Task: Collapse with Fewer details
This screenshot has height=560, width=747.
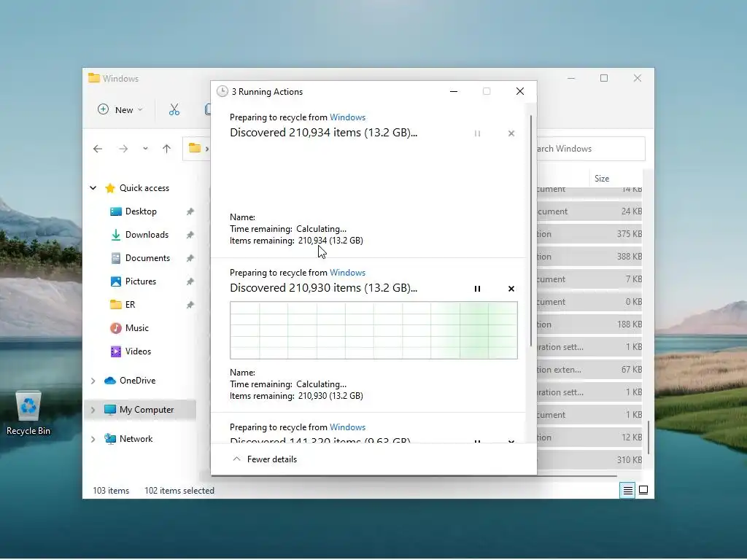Action: tap(265, 459)
